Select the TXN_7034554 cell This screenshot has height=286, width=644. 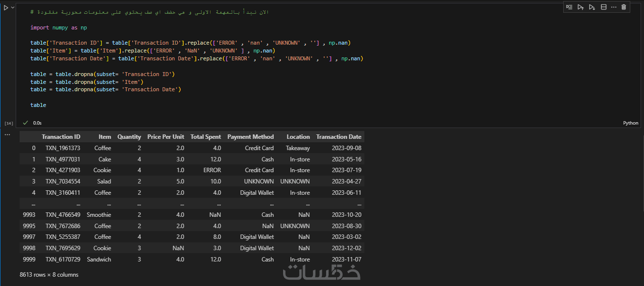click(x=63, y=182)
